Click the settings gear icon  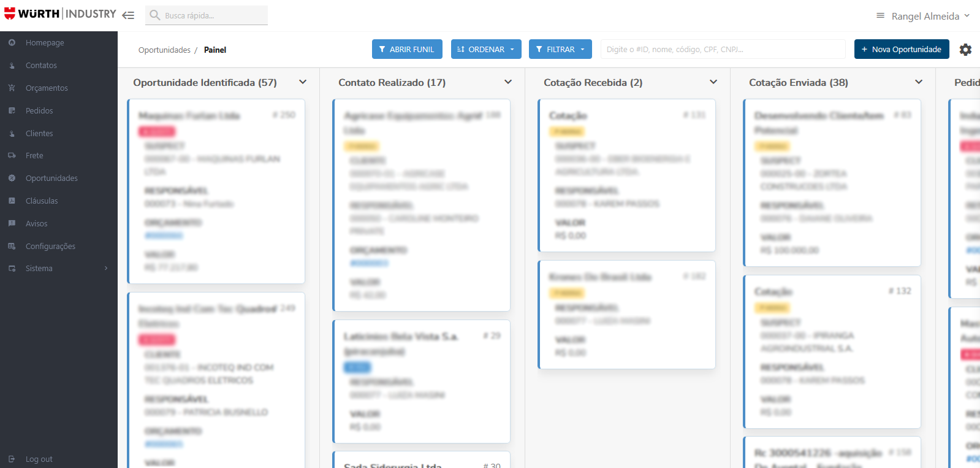pyautogui.click(x=965, y=50)
